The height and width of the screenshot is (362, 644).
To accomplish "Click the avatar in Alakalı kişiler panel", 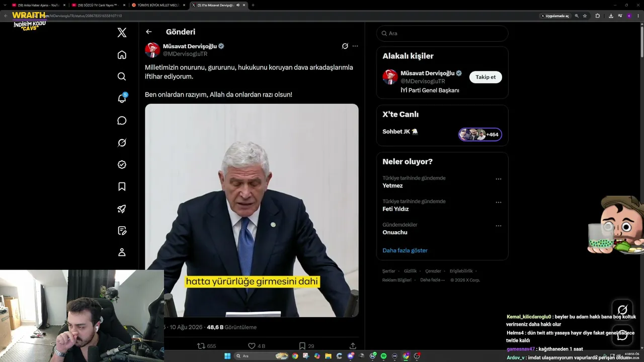I will click(390, 77).
